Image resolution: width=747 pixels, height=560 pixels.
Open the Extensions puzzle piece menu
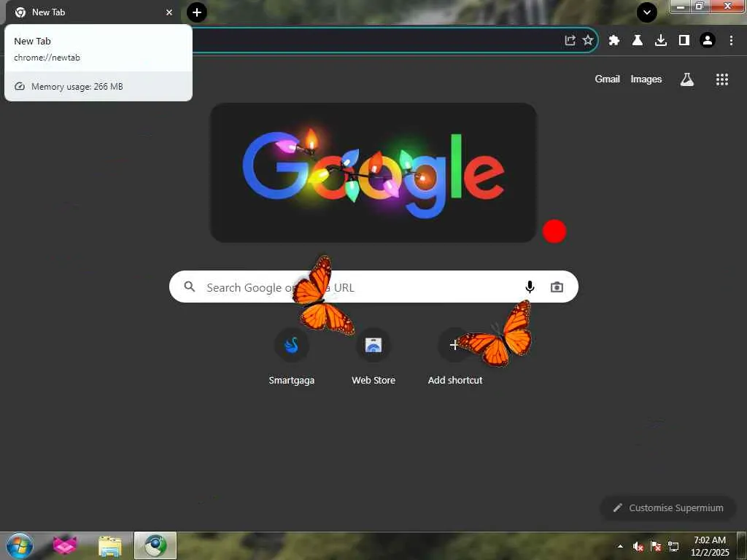pos(614,41)
